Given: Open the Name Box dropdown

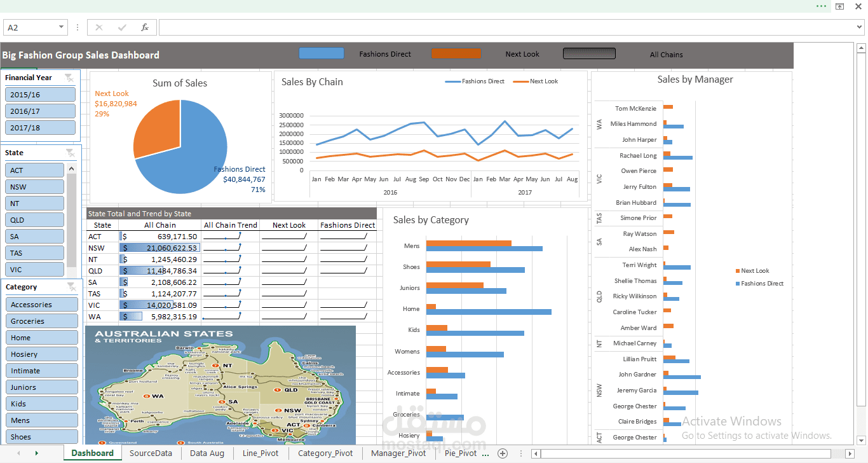Looking at the screenshot, I should 62,27.
